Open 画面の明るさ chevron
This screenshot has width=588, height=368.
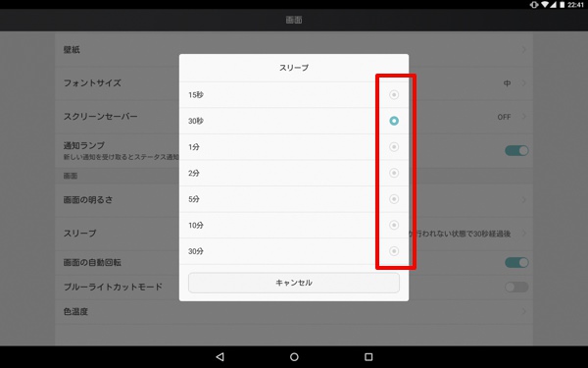524,200
